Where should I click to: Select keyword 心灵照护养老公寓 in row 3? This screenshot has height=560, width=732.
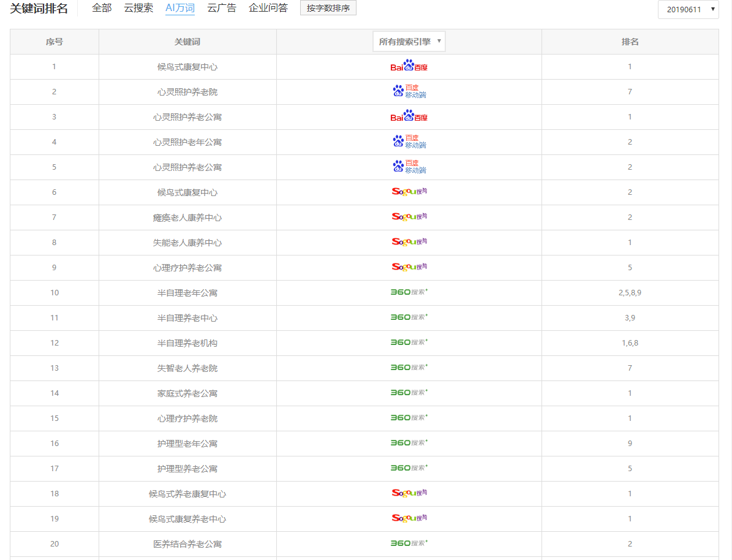pyautogui.click(x=187, y=117)
